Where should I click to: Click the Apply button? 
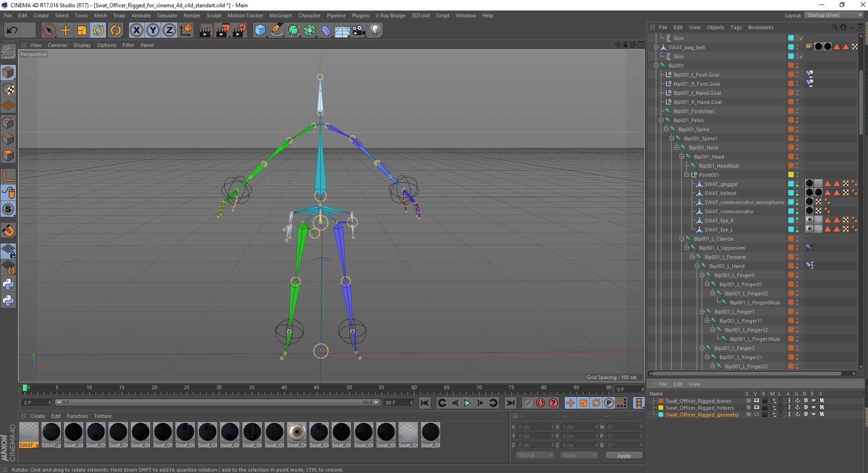tap(624, 456)
